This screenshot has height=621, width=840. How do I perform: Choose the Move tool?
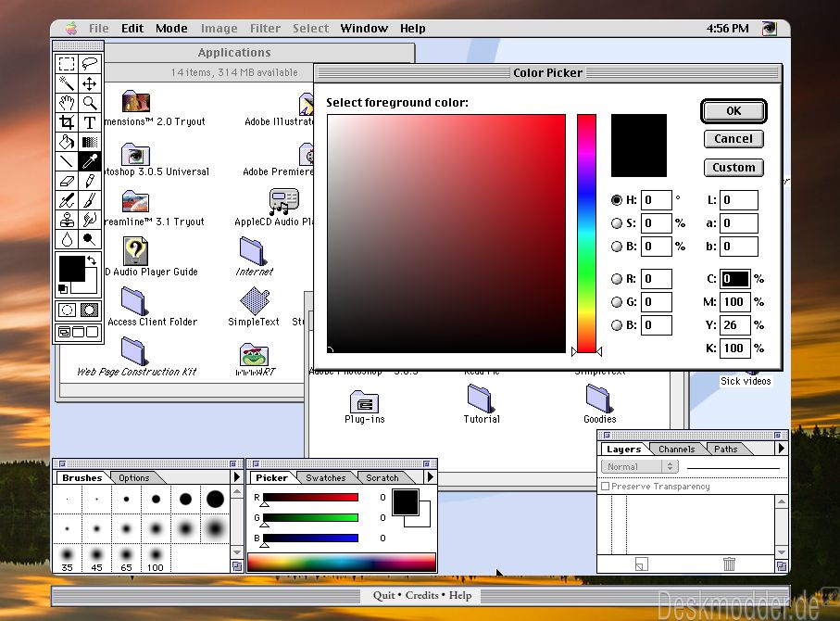tap(90, 83)
